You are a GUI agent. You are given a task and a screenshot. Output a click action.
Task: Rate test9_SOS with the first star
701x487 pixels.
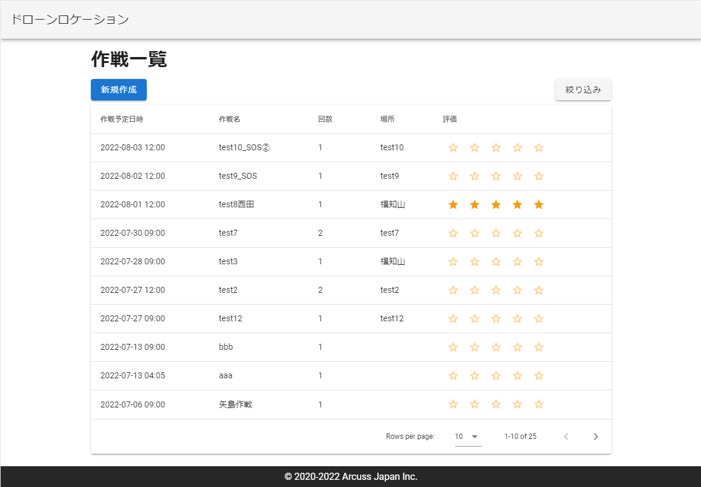[453, 176]
